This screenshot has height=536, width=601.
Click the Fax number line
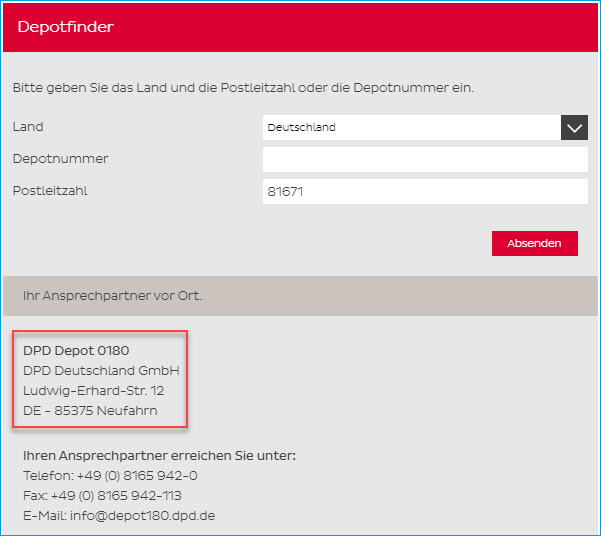pos(102,495)
